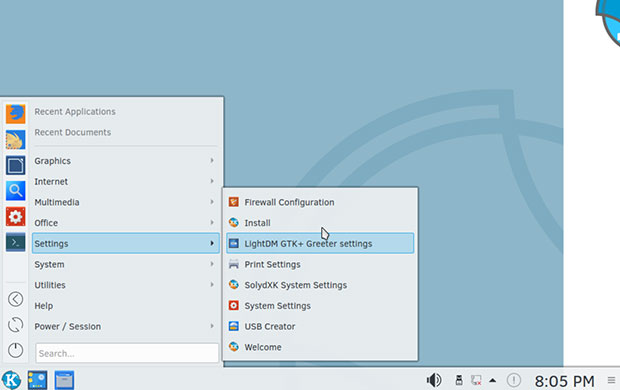The width and height of the screenshot is (620, 390).
Task: Launch the terminal favorite icon
Action: point(15,242)
